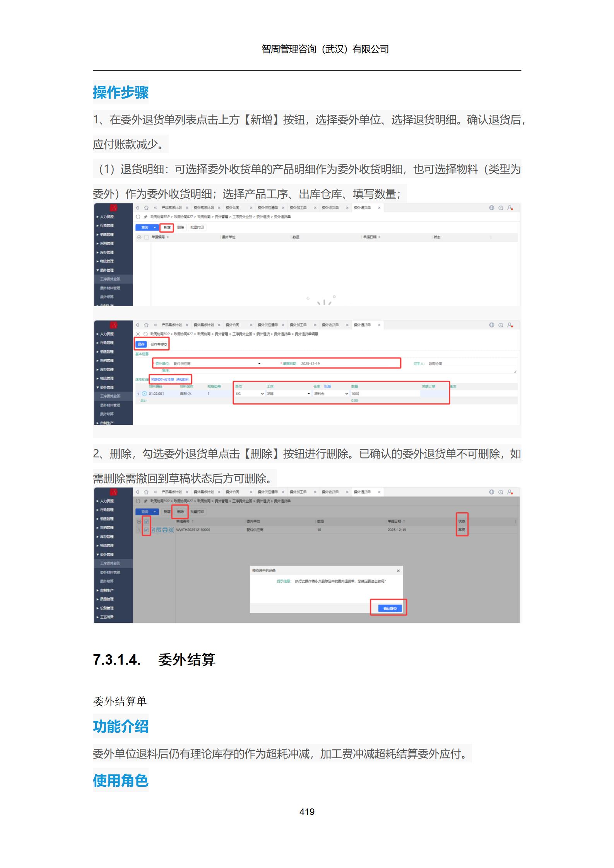Image resolution: width=614 pixels, height=868 pixels.
Task: Click the 关联委外收货单 link
Action: click(x=162, y=380)
